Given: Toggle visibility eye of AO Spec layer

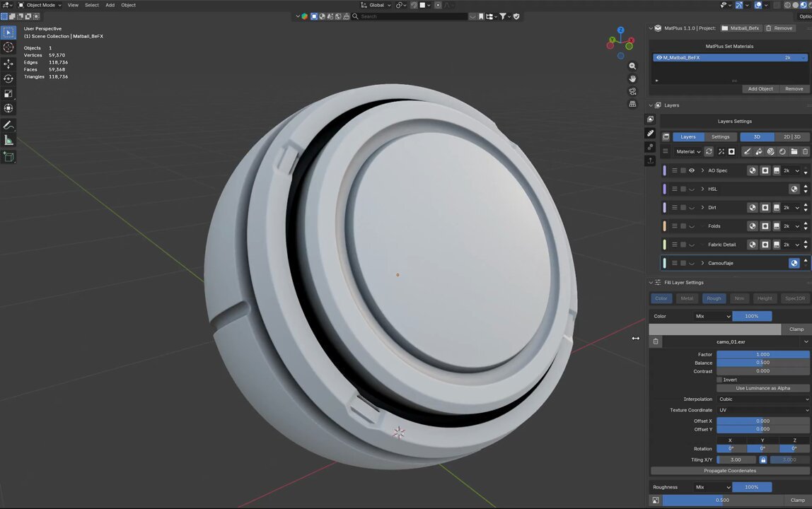Looking at the screenshot, I should click(691, 170).
